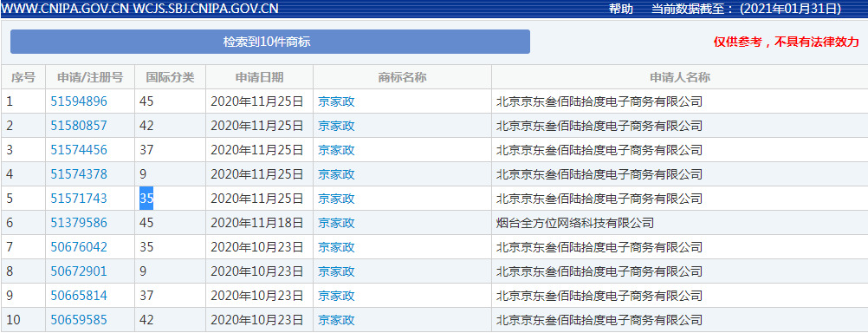Click the 申请/注册号 column header

point(90,77)
